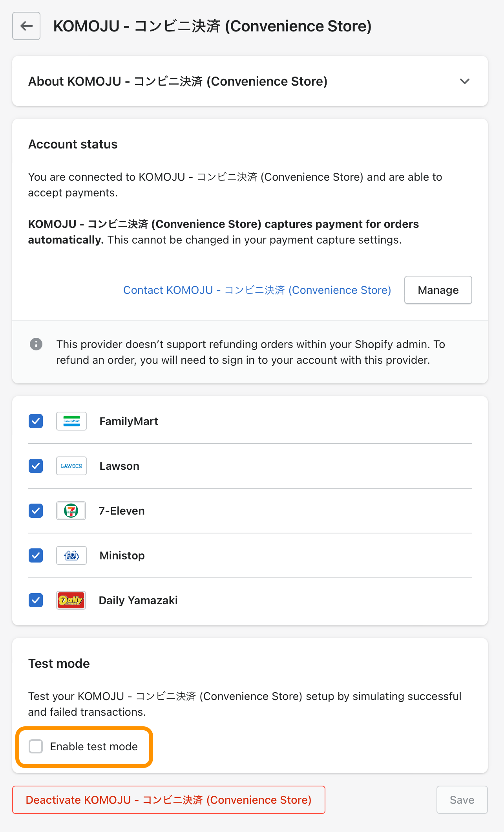Viewport: 504px width, 832px height.
Task: Click the 7-Eleven logo icon
Action: point(71,511)
